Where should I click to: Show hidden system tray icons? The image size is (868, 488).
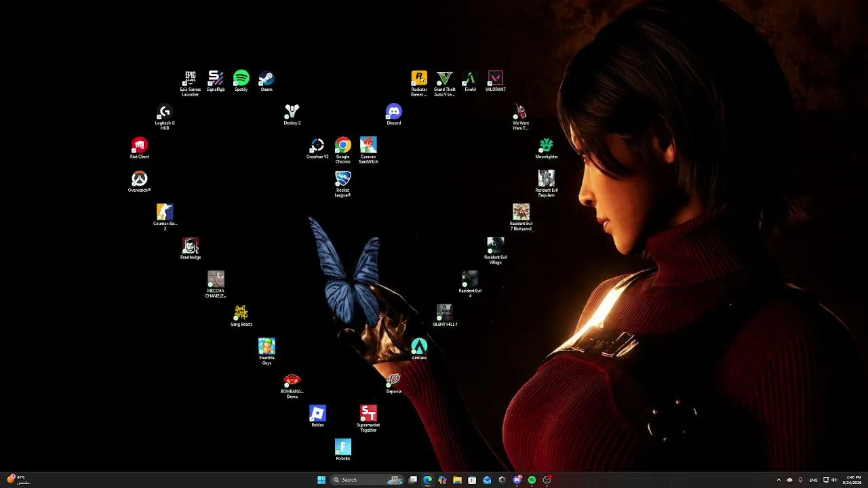click(x=778, y=480)
